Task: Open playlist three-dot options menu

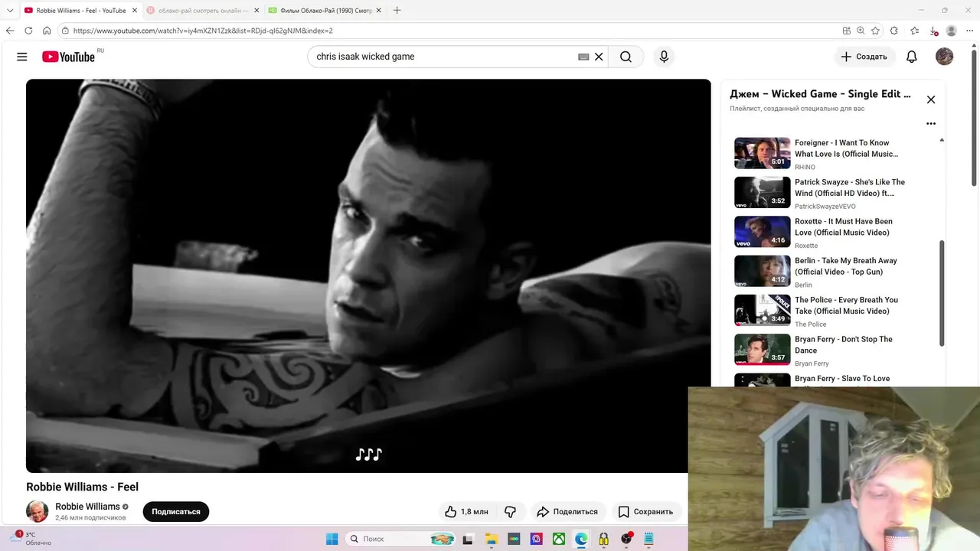Action: tap(931, 123)
